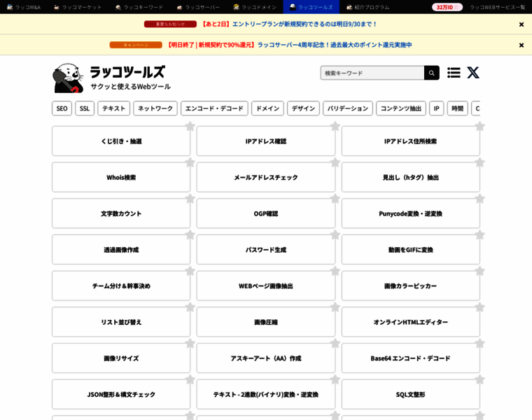Favorite the 文字数カウント tool star
The height and width of the screenshot is (420, 532).
pyautogui.click(x=190, y=199)
